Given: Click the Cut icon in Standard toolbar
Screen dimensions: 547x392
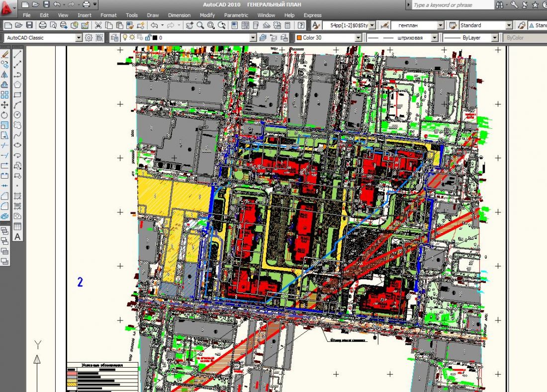Looking at the screenshot, I should [x=98, y=25].
